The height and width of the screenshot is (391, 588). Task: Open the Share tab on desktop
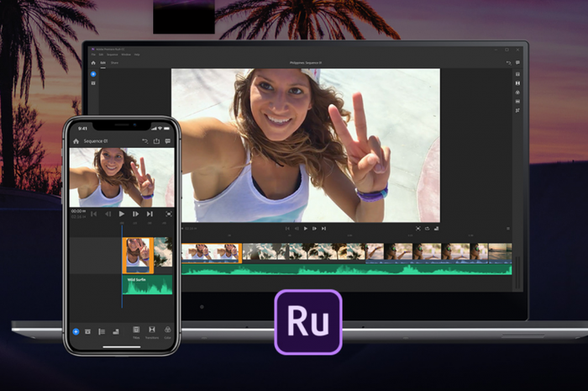pos(114,63)
